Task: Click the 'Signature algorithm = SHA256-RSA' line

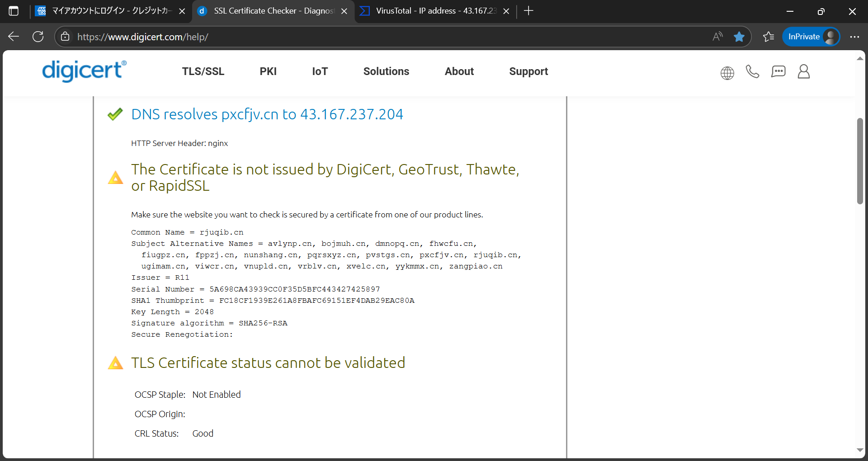Action: point(209,323)
